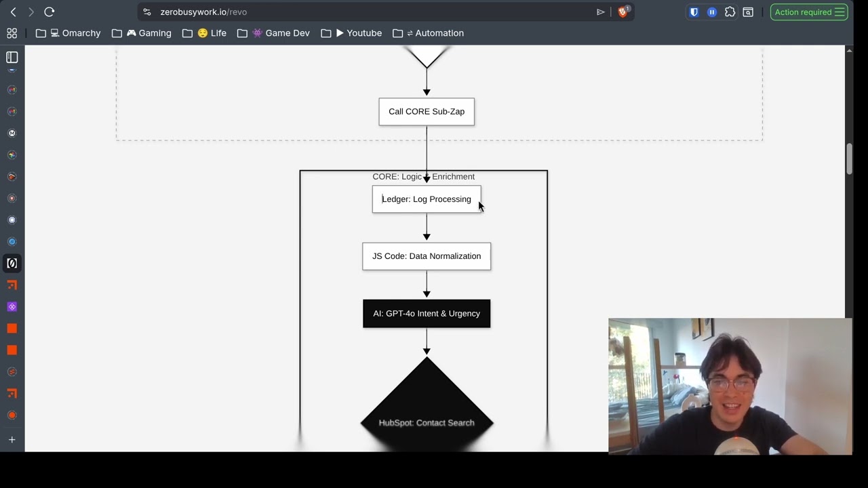Go forward in browser history
The height and width of the screenshot is (488, 868).
click(x=31, y=12)
